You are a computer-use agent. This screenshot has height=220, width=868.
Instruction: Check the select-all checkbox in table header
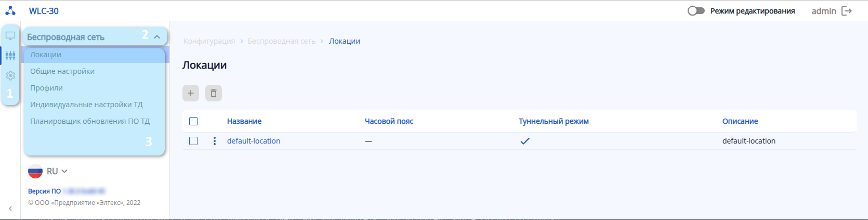coord(193,121)
